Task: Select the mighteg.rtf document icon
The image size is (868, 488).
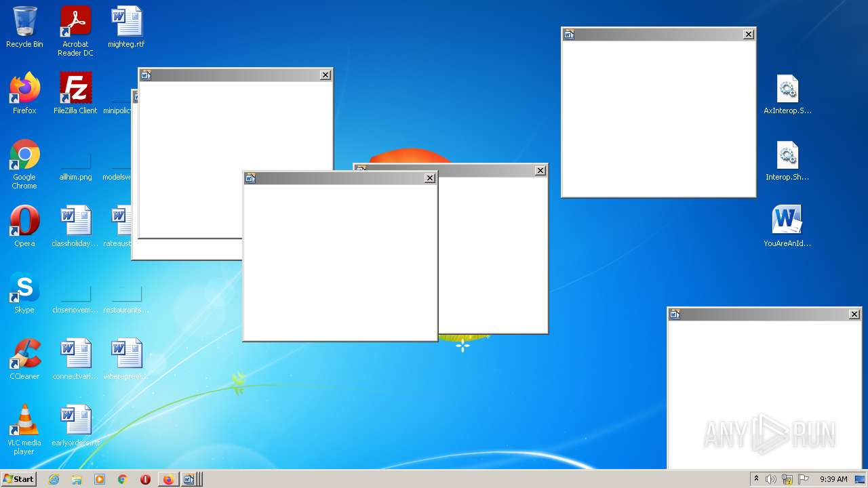Action: click(x=126, y=27)
